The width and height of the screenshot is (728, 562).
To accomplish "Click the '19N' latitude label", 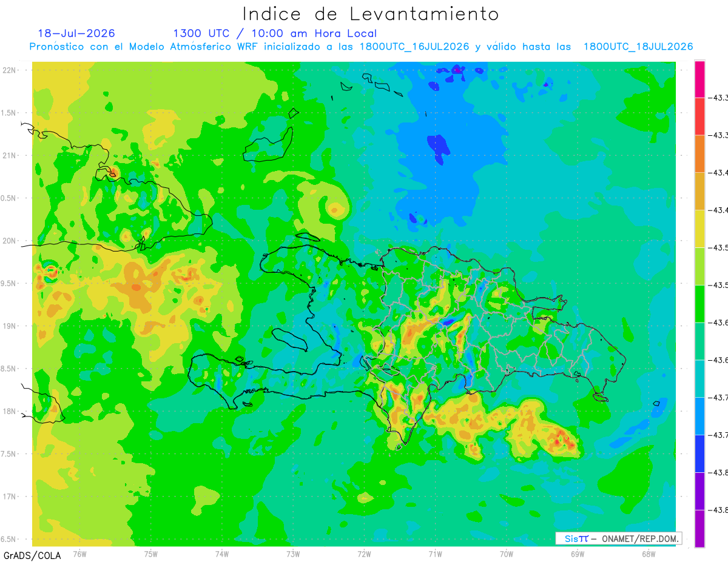I will (x=10, y=326).
